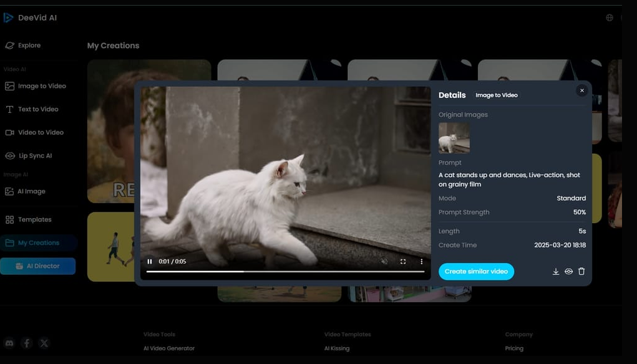
Task: View the original cat image thumbnail
Action: tap(454, 138)
